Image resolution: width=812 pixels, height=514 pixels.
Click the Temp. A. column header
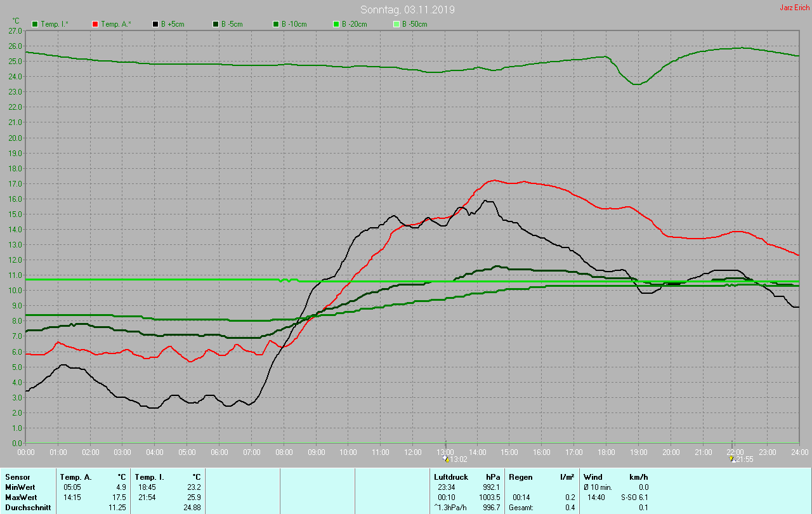[x=76, y=477]
